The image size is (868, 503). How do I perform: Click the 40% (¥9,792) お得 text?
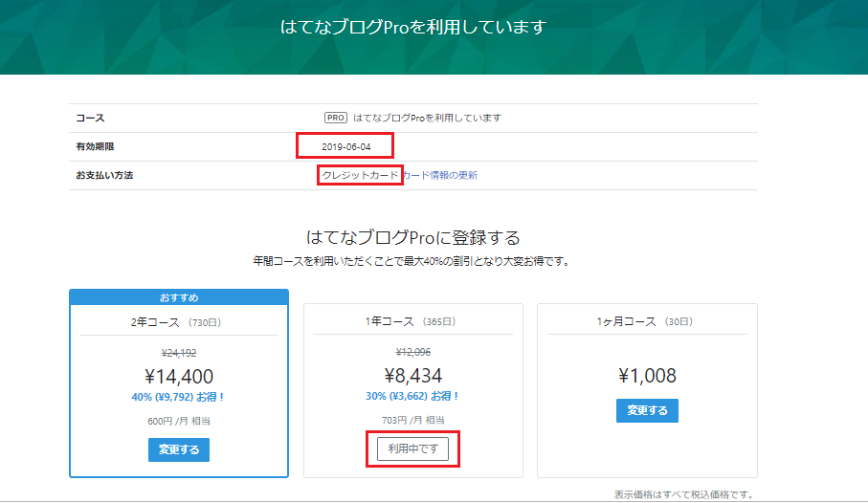pyautogui.click(x=178, y=397)
